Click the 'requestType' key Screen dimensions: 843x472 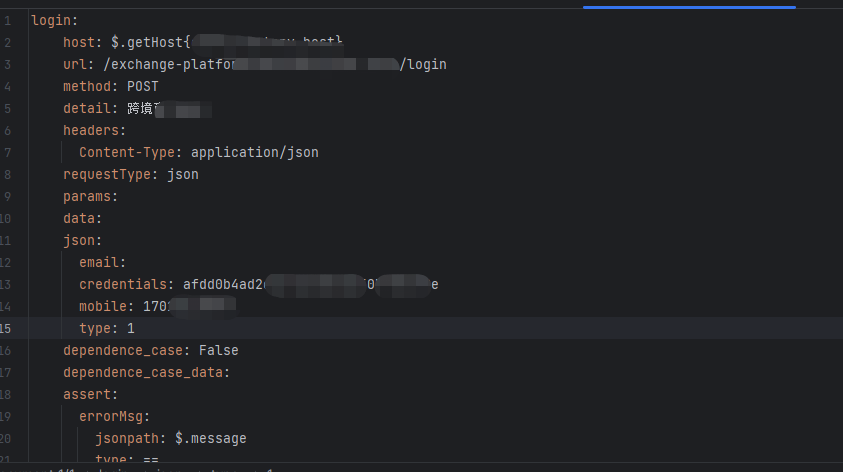[106, 174]
